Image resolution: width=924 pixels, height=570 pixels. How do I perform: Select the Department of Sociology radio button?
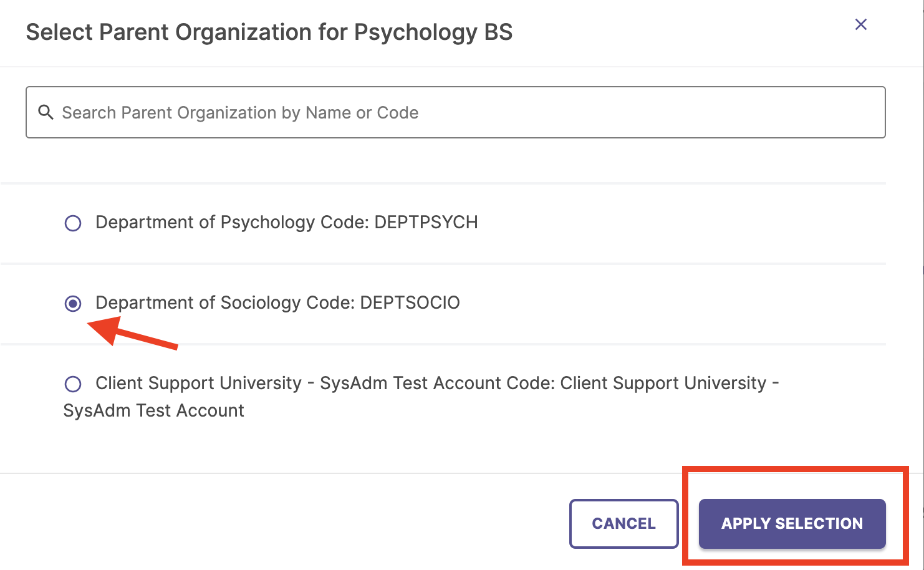[73, 303]
